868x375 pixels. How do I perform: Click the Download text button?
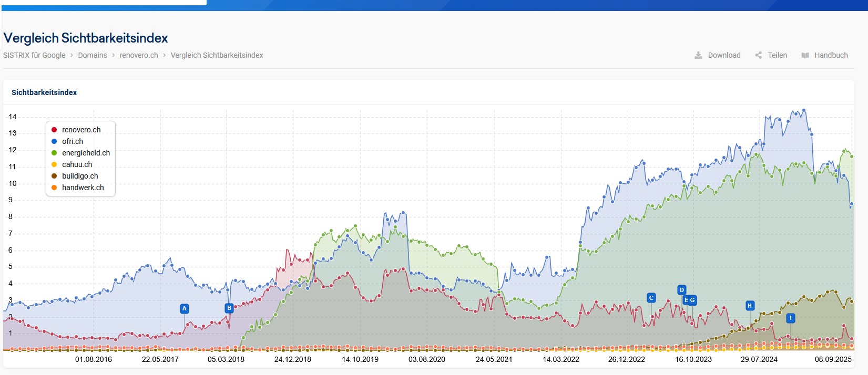point(724,55)
